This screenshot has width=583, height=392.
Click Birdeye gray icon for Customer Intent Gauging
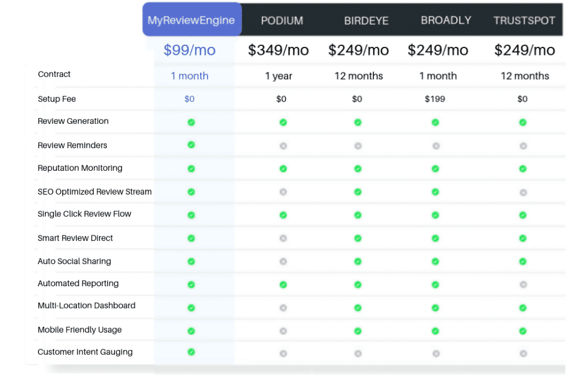(x=358, y=354)
